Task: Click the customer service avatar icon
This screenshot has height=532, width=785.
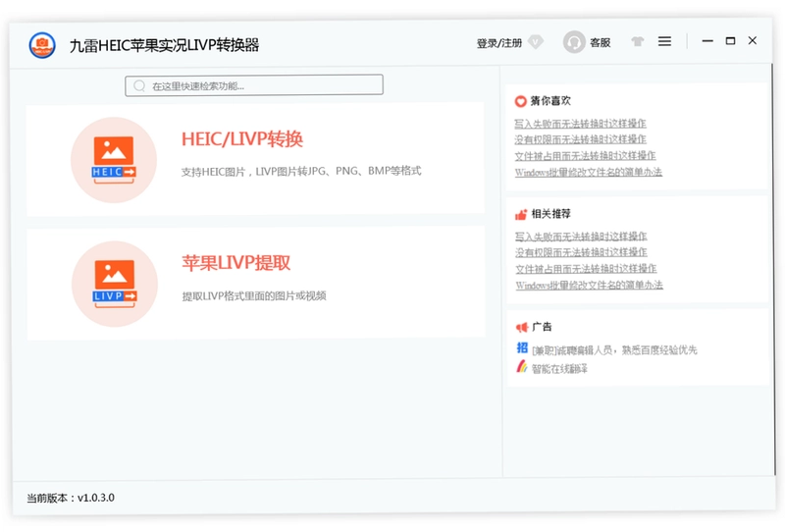Action: [x=574, y=42]
